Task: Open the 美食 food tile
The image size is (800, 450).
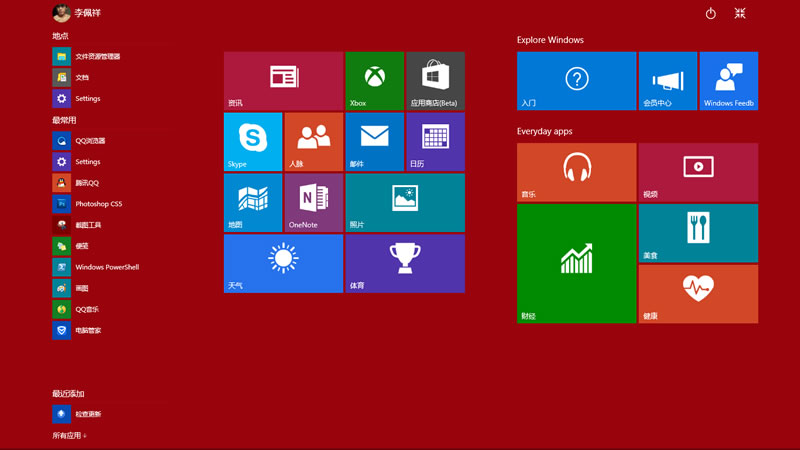Action: 698,233
